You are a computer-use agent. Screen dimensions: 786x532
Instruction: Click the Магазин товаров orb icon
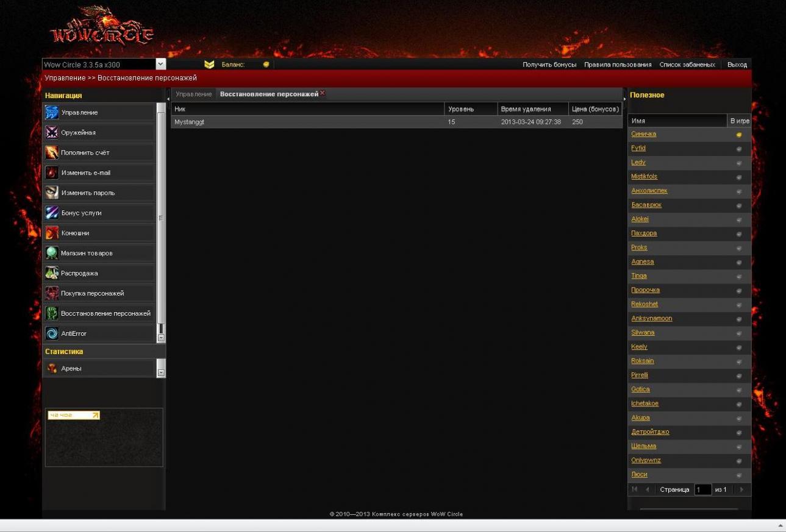52,254
